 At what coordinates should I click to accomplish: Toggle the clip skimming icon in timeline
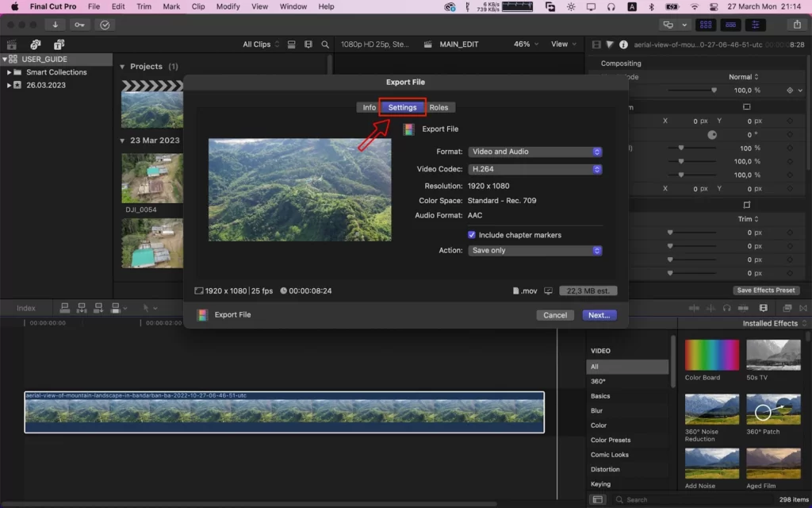coord(694,308)
